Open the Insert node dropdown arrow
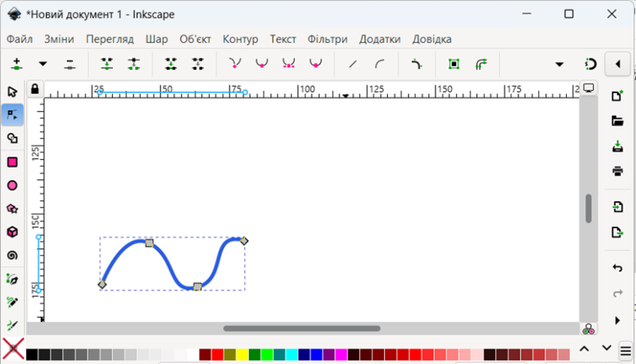 pos(43,64)
